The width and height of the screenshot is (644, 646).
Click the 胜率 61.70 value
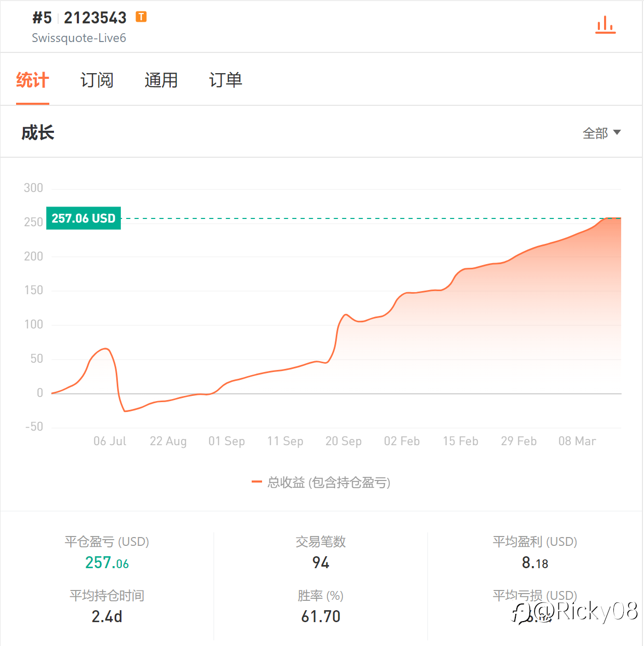pyautogui.click(x=321, y=616)
